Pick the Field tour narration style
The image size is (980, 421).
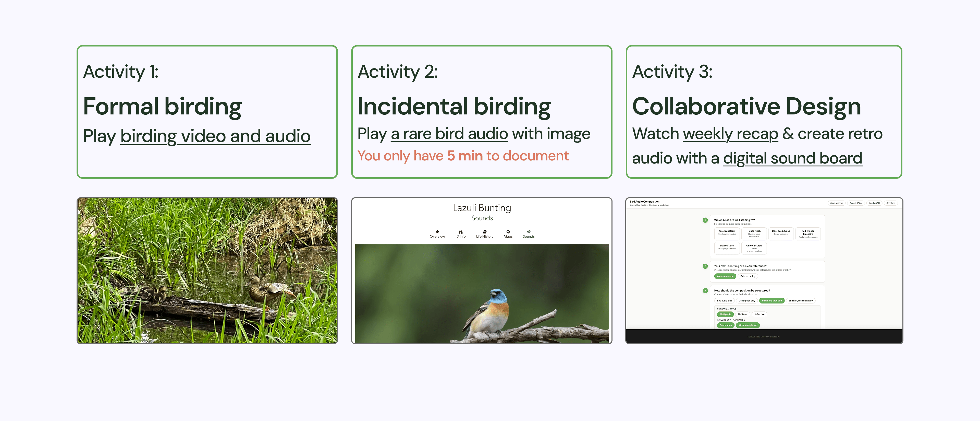743,314
